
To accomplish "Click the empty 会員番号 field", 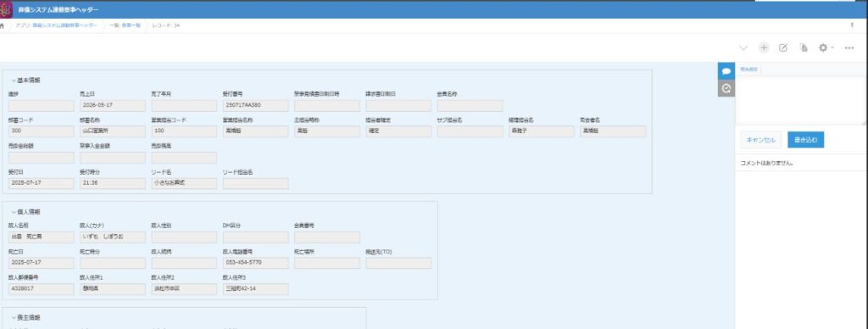I will point(326,237).
